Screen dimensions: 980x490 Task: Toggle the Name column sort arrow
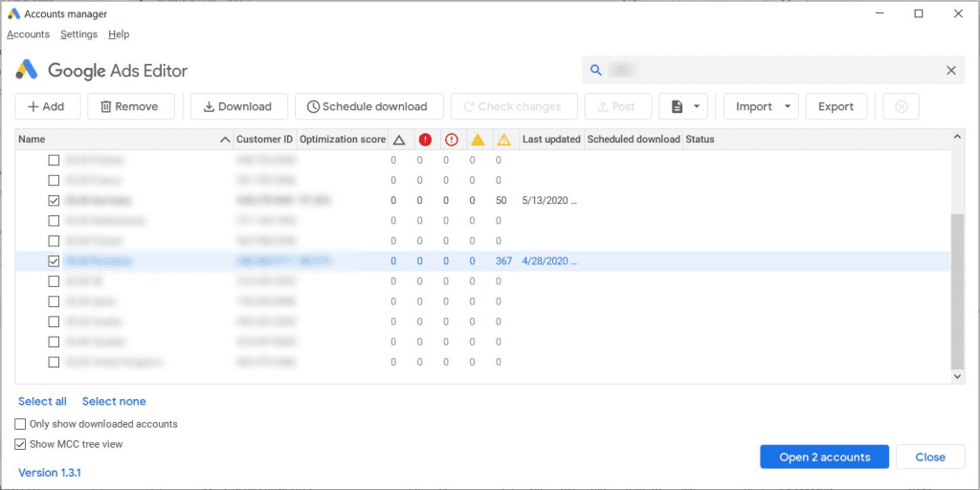[225, 140]
